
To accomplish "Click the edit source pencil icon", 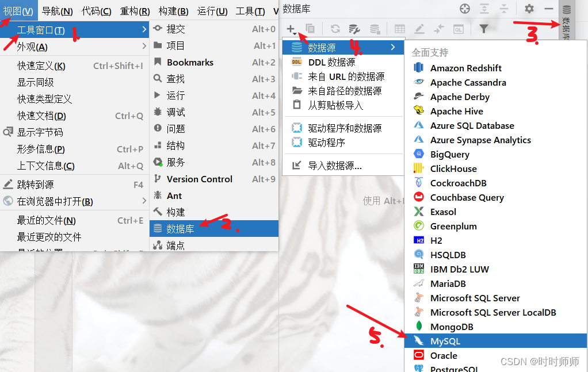I will click(419, 29).
